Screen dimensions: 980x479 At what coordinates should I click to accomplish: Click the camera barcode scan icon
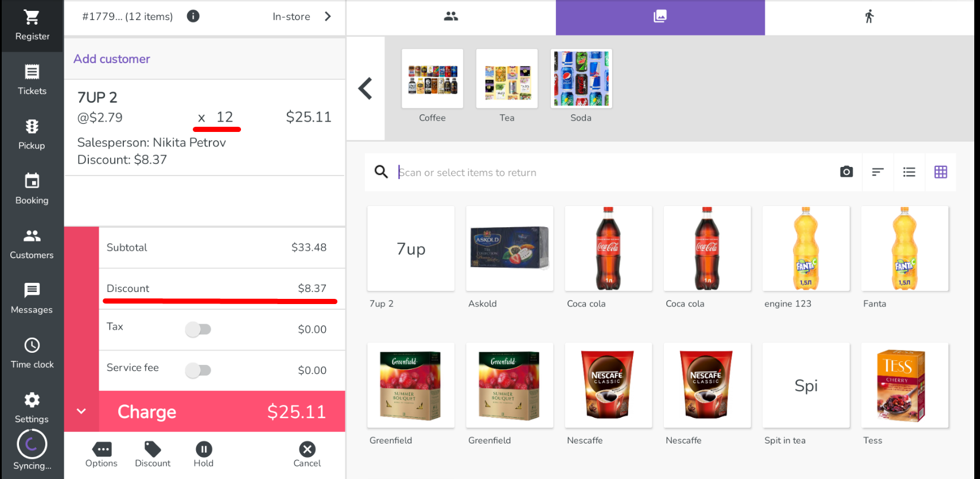coord(846,172)
